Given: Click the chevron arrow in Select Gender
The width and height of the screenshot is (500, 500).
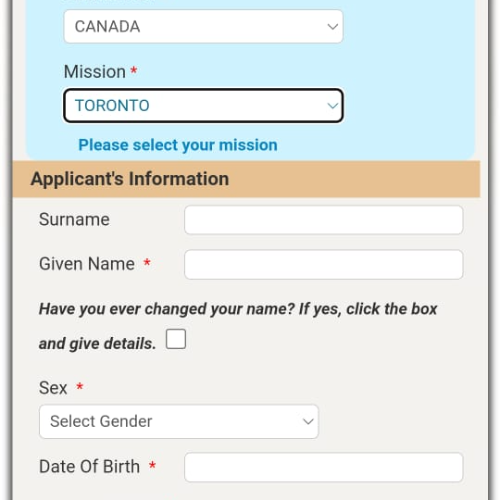Looking at the screenshot, I should point(308,421).
